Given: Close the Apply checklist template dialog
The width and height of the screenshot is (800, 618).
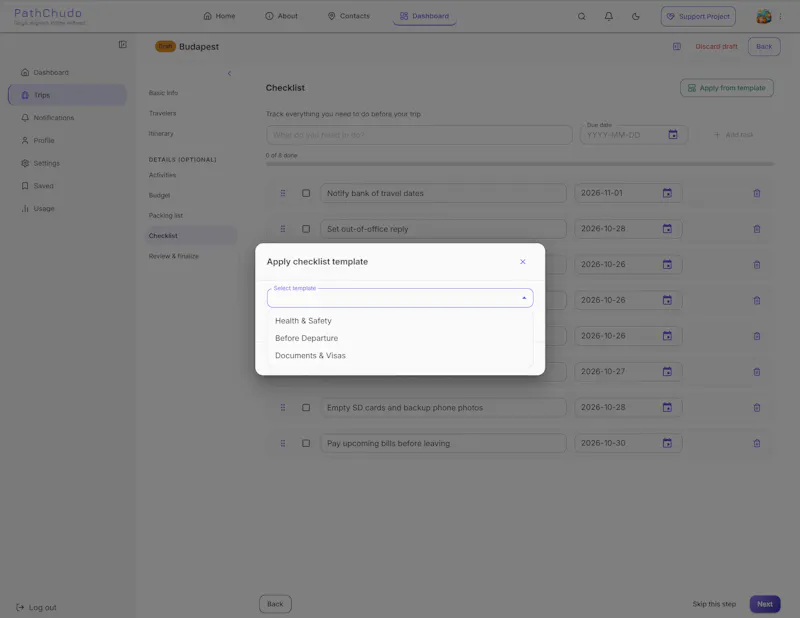Looking at the screenshot, I should click(x=522, y=262).
